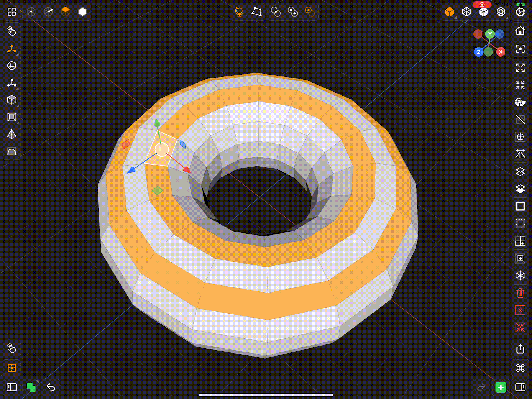This screenshot has width=532, height=399.
Task: Toggle the left sidebar panel
Action: [12, 387]
